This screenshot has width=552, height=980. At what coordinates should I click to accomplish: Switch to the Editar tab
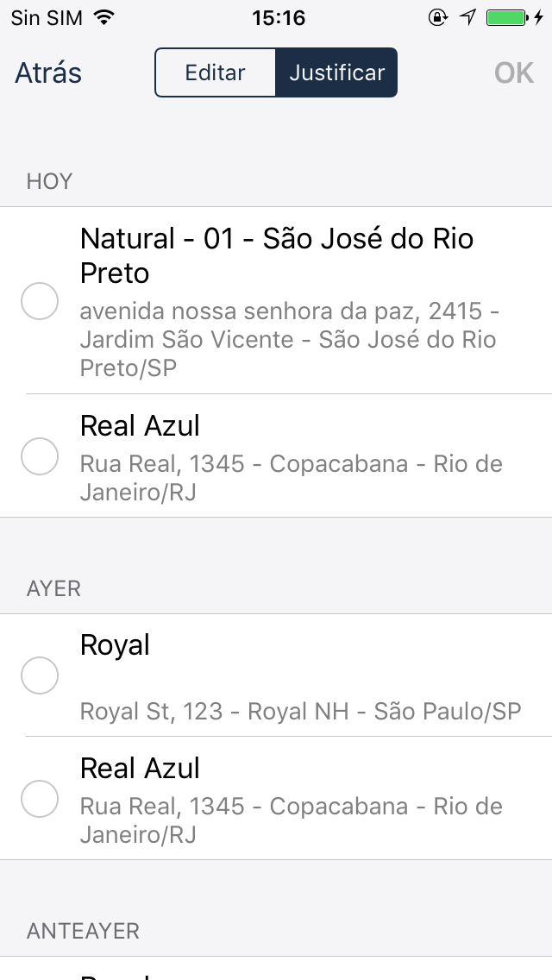click(215, 72)
